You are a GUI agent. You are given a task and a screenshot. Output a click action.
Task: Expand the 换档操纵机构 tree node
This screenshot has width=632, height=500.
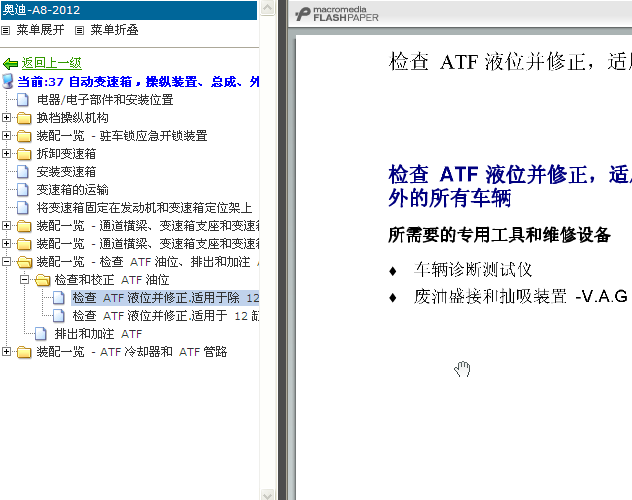click(6, 117)
